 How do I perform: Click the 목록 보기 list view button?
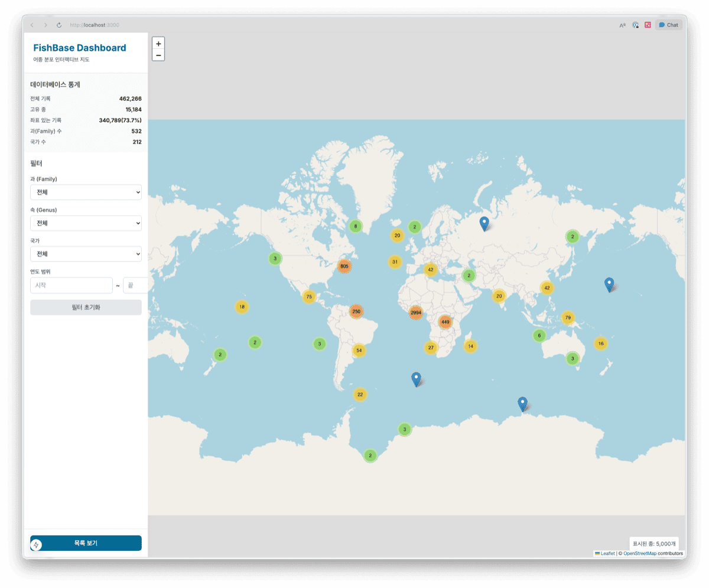tap(86, 543)
